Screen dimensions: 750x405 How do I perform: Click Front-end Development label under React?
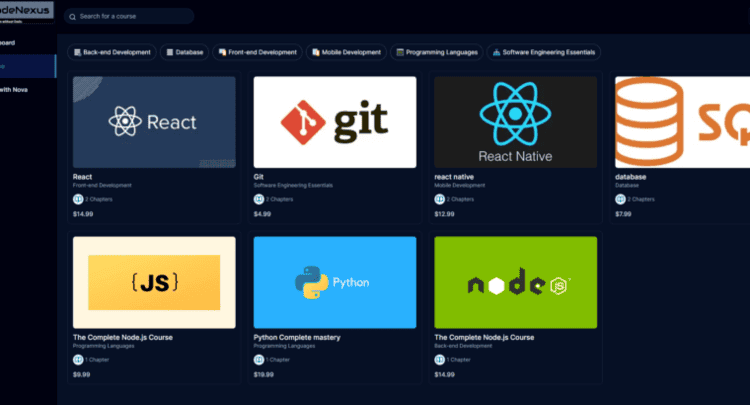tap(102, 186)
